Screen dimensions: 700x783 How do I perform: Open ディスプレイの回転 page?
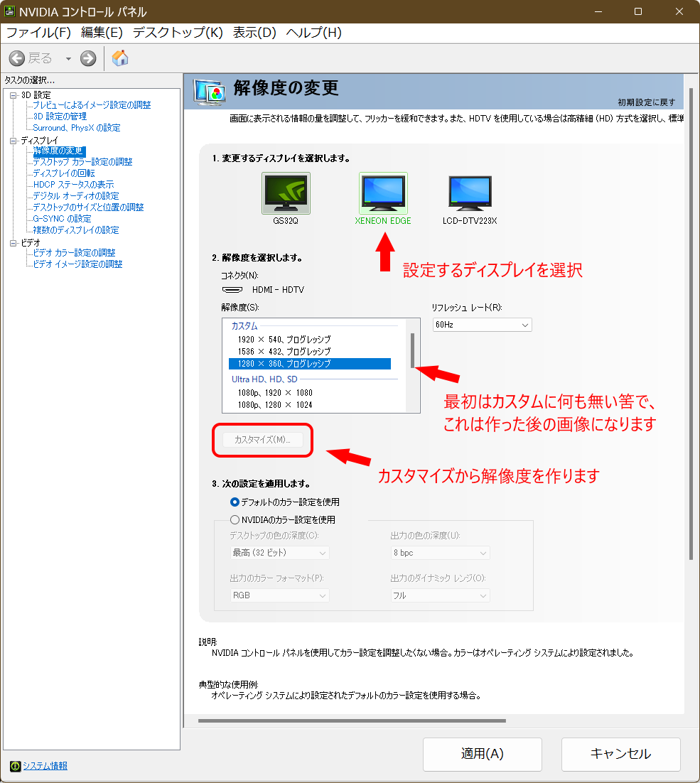click(x=64, y=173)
